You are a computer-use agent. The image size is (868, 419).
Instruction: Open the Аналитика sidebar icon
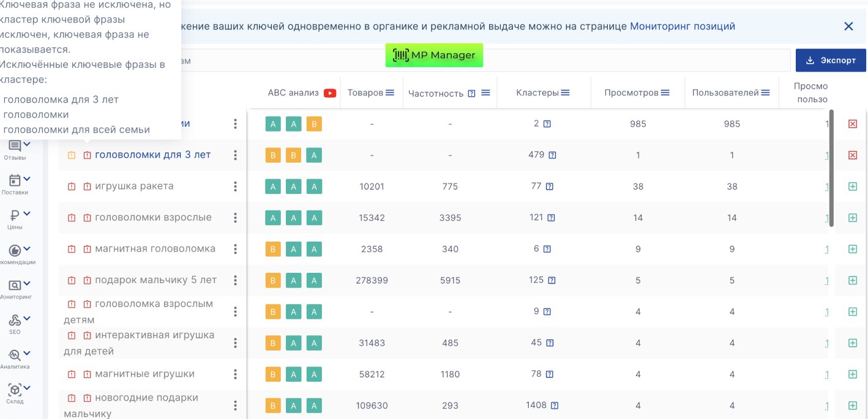click(x=15, y=355)
